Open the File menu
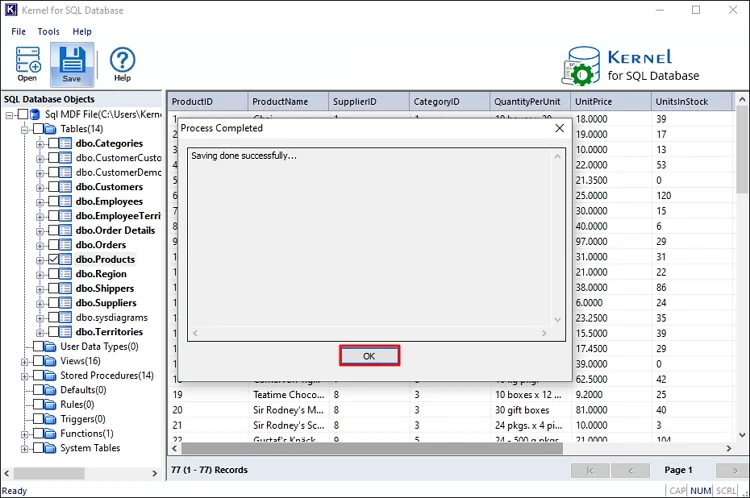Image resolution: width=750 pixels, height=498 pixels. pyautogui.click(x=19, y=32)
